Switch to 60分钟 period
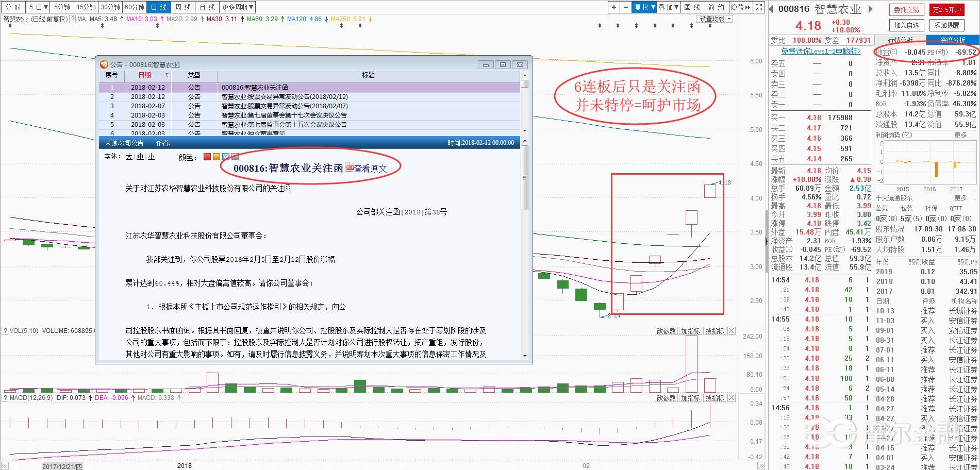This screenshot has width=980, height=470. (x=135, y=7)
